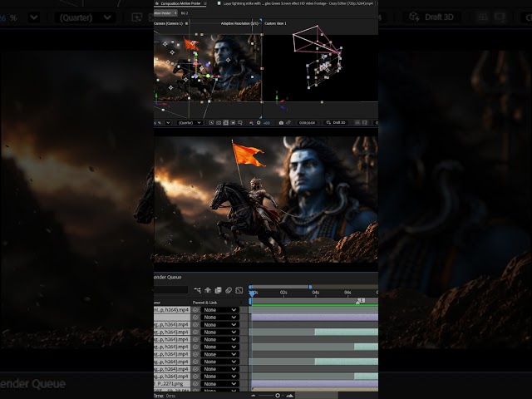The image size is (532, 399).
Task: Select the first h264).mp4 layer name
Action: (x=172, y=310)
